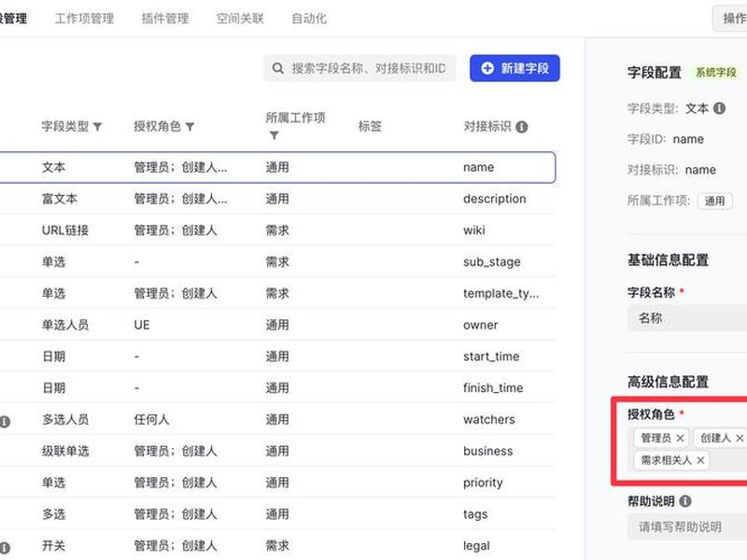
Task: Show info for 对接标识 column
Action: [522, 127]
